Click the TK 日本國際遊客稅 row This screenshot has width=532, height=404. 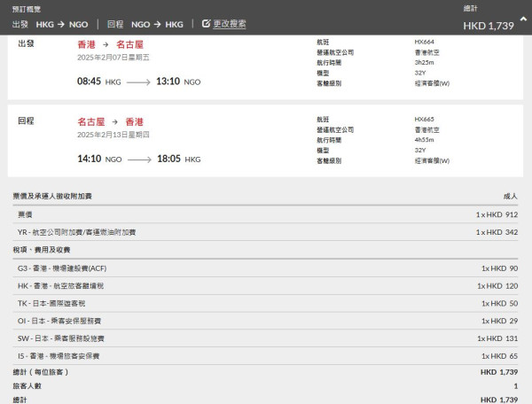click(x=265, y=303)
